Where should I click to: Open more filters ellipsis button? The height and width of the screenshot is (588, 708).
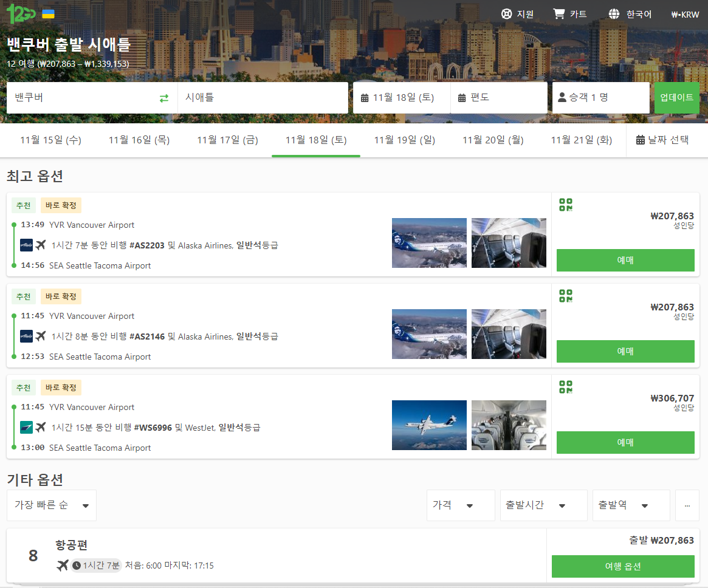click(x=687, y=505)
